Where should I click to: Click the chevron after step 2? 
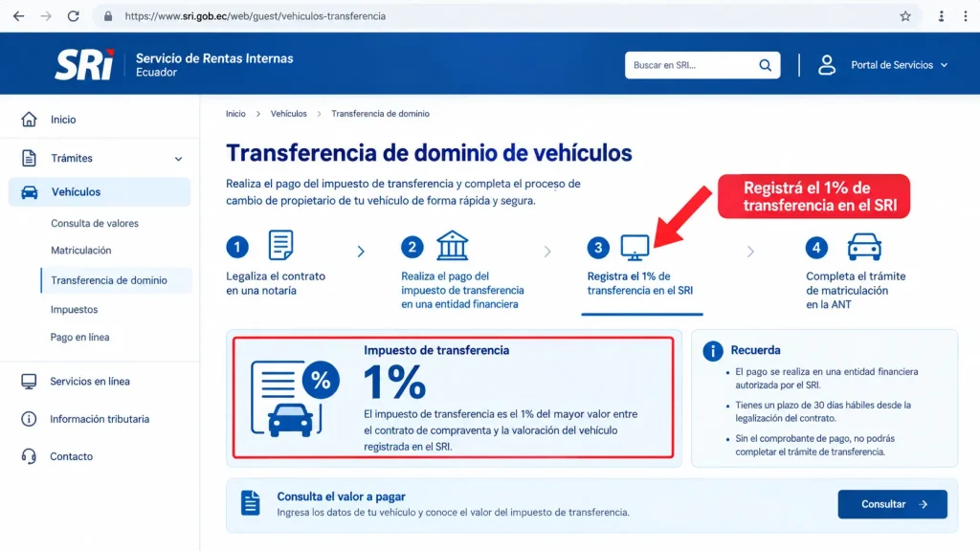[x=547, y=252]
